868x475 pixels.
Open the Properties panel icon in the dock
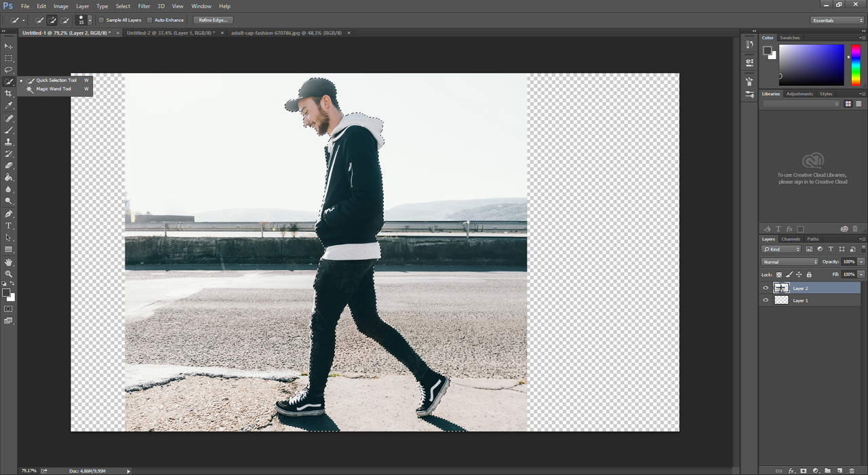(749, 62)
